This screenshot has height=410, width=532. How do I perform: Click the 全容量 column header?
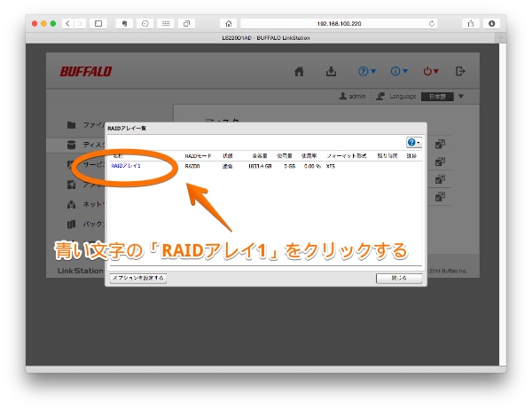click(260, 156)
